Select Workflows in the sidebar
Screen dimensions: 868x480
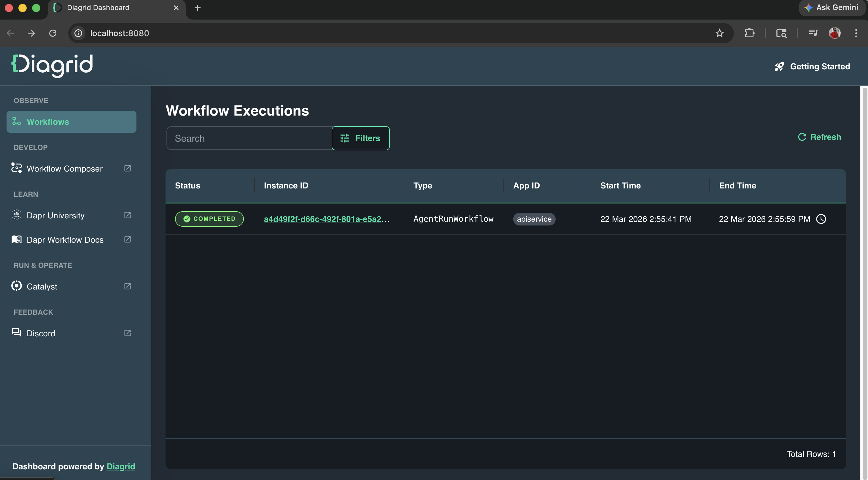(71, 122)
